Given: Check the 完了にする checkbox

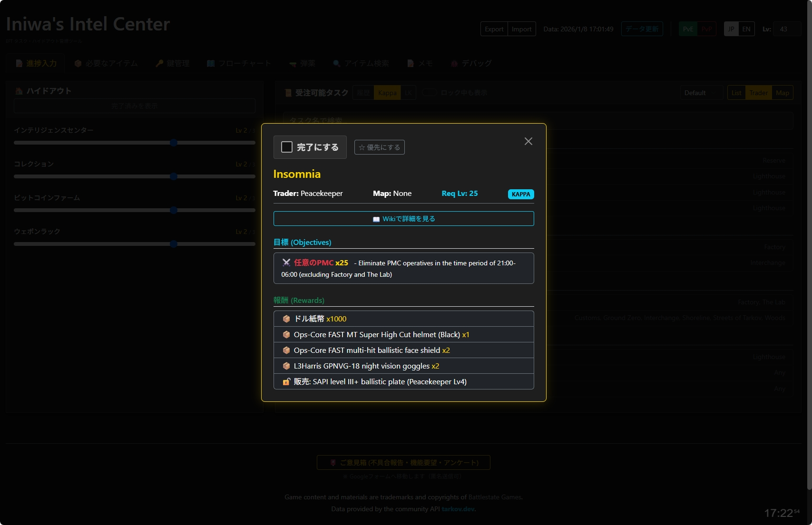Looking at the screenshot, I should [x=287, y=147].
